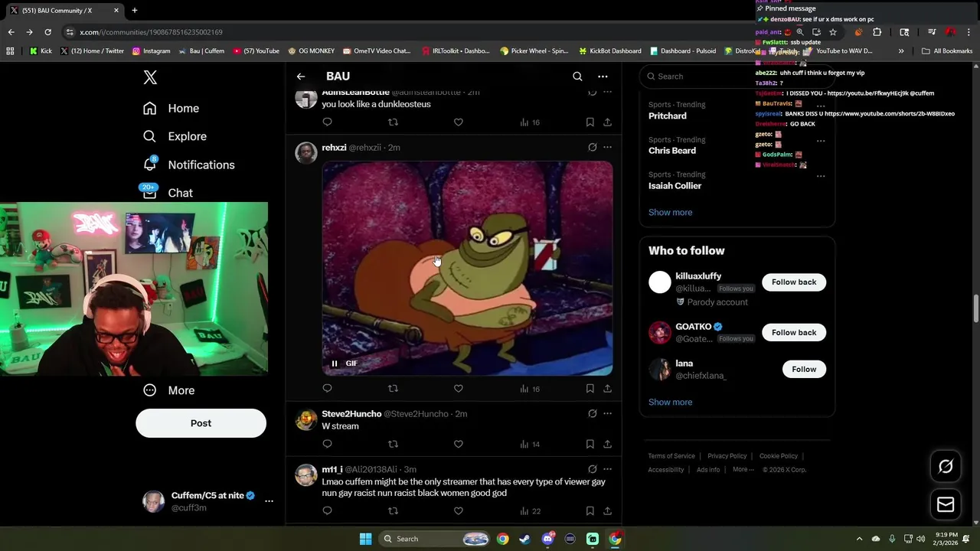
Task: Share rehxzi's GIF post
Action: pyautogui.click(x=607, y=389)
